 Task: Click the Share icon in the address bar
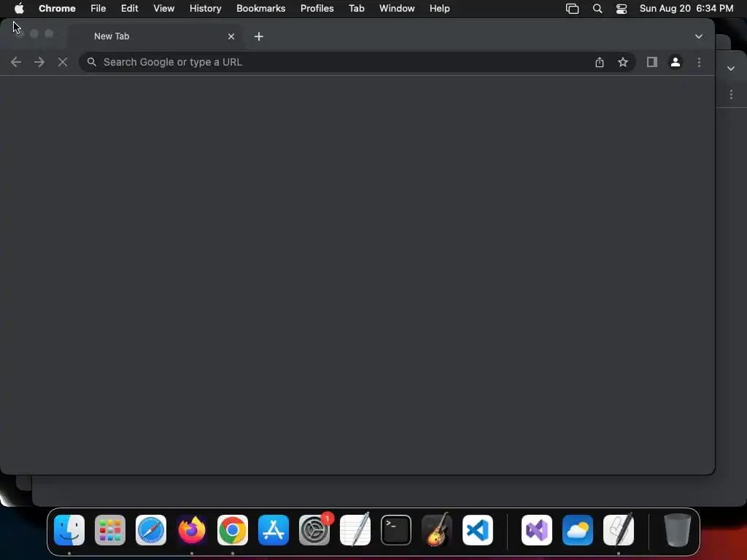tap(600, 62)
